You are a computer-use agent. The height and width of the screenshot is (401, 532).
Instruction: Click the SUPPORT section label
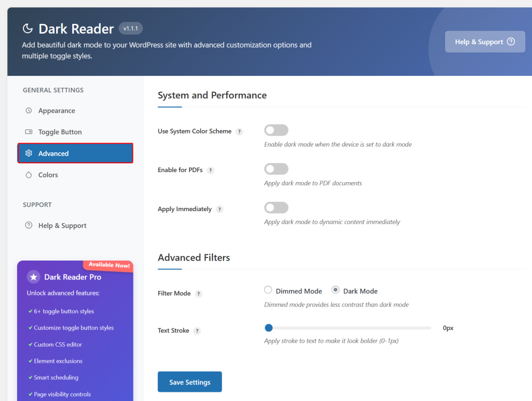(37, 205)
